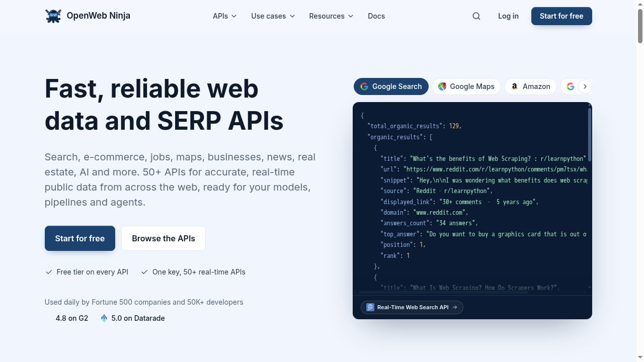Click the header Start for free button
This screenshot has height=362, width=644.
tap(561, 16)
